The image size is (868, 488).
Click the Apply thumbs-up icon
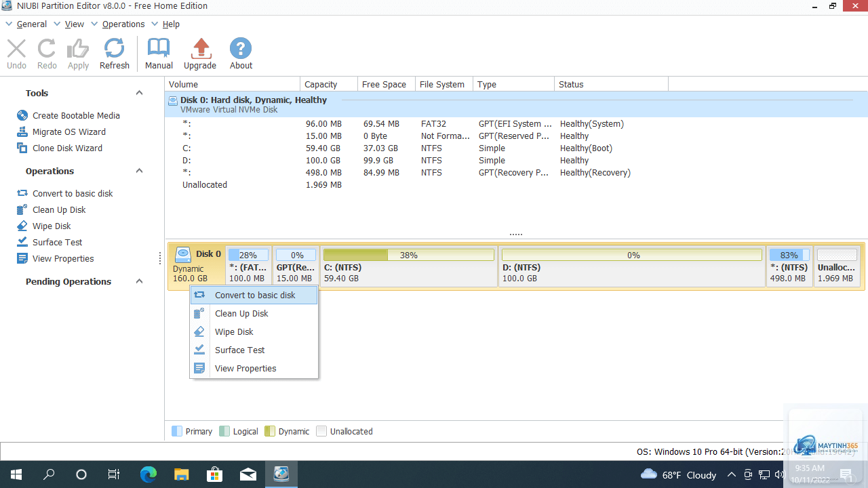pos(78,49)
